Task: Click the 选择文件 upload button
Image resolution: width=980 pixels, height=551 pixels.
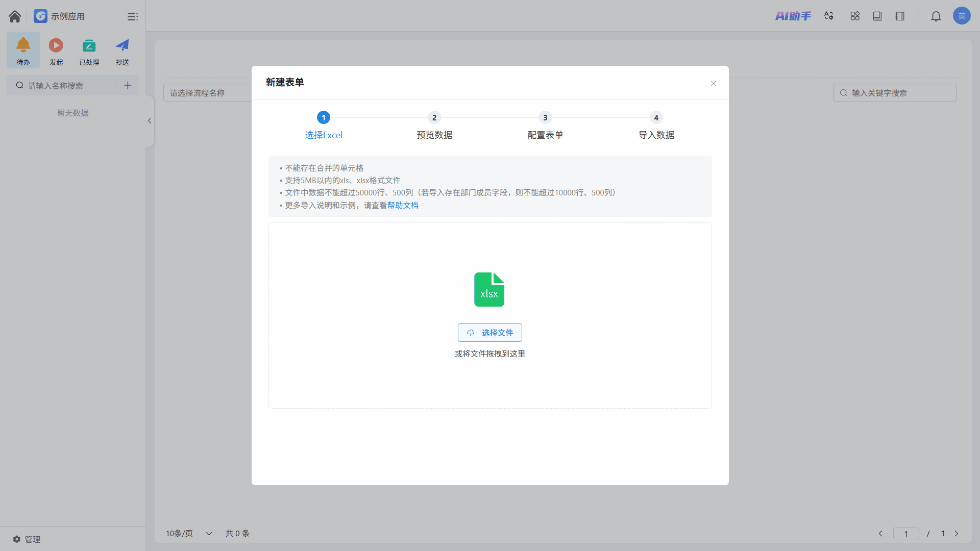Action: [x=489, y=333]
